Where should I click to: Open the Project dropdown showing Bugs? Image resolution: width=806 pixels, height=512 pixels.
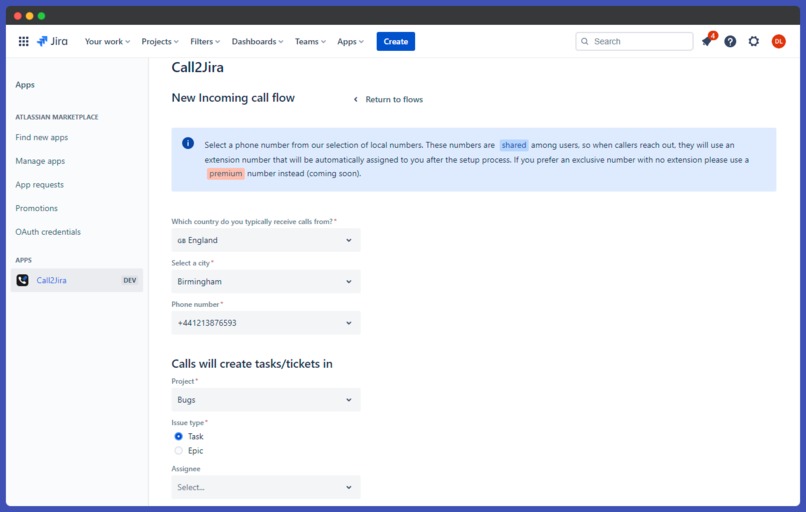click(x=266, y=400)
